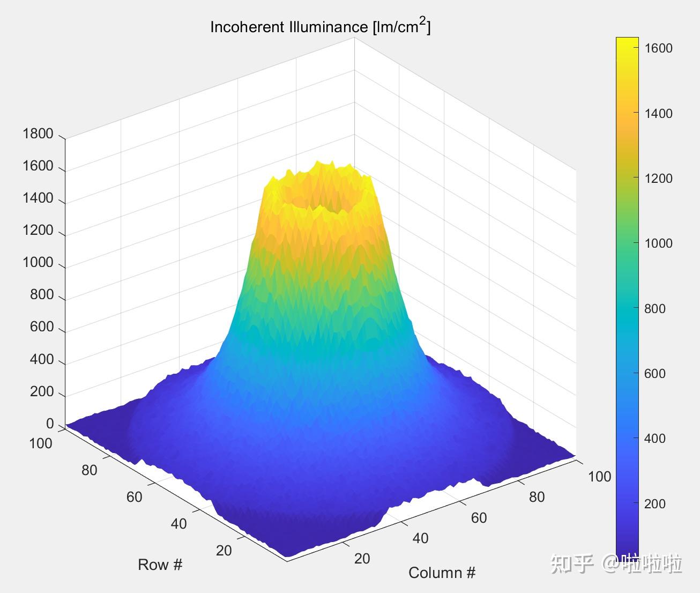Click the 1800 tick on the vertical axis
This screenshot has height=593, width=700.
click(38, 134)
